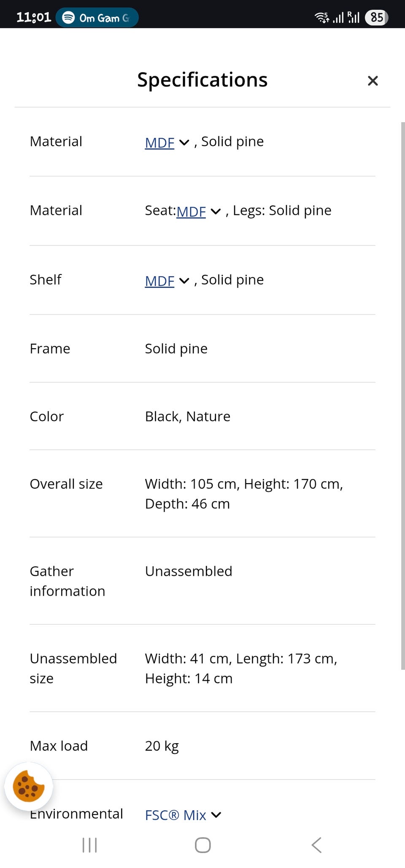Expand MDF chevron in first Material row
Image resolution: width=405 pixels, height=868 pixels.
184,142
